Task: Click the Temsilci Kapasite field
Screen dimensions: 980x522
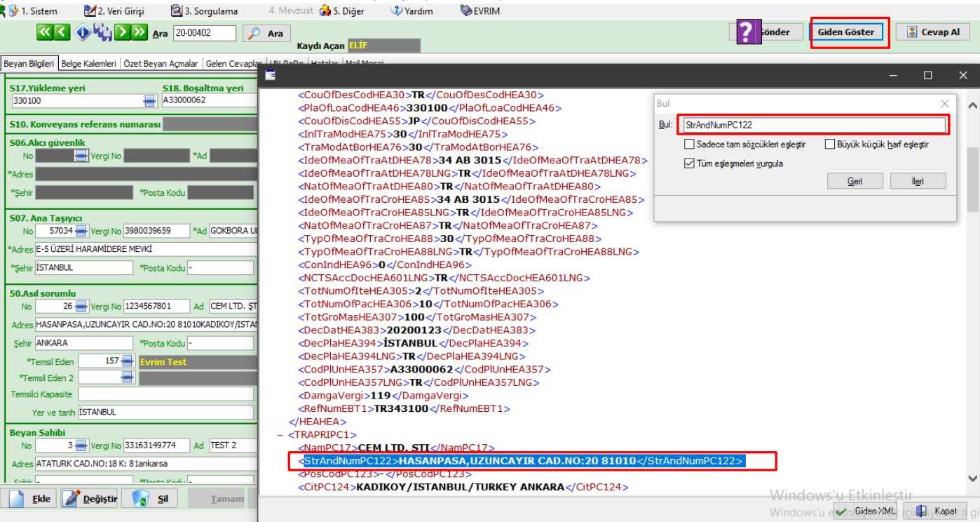Action: coord(165,394)
